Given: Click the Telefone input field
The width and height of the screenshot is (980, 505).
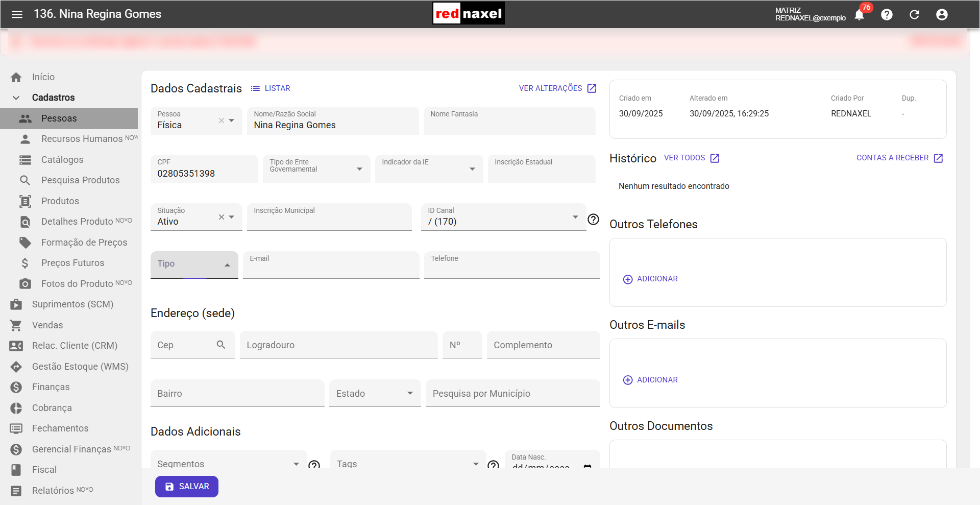Looking at the screenshot, I should 512,265.
